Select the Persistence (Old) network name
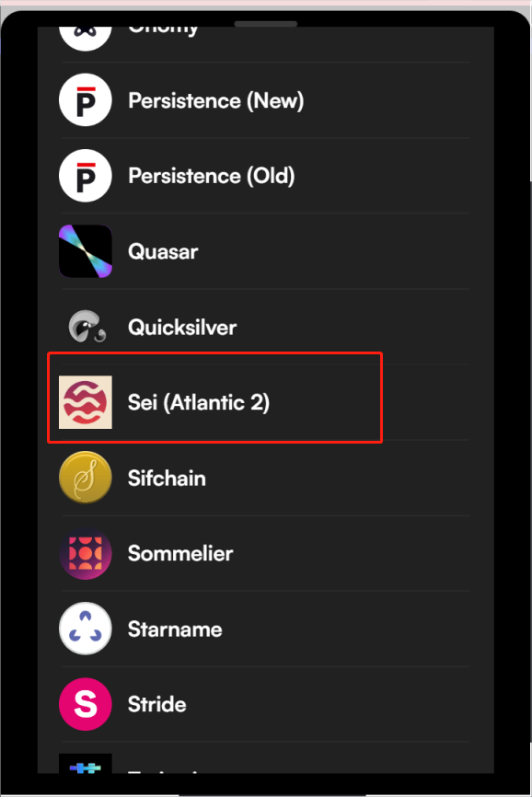The image size is (532, 797). 212,176
